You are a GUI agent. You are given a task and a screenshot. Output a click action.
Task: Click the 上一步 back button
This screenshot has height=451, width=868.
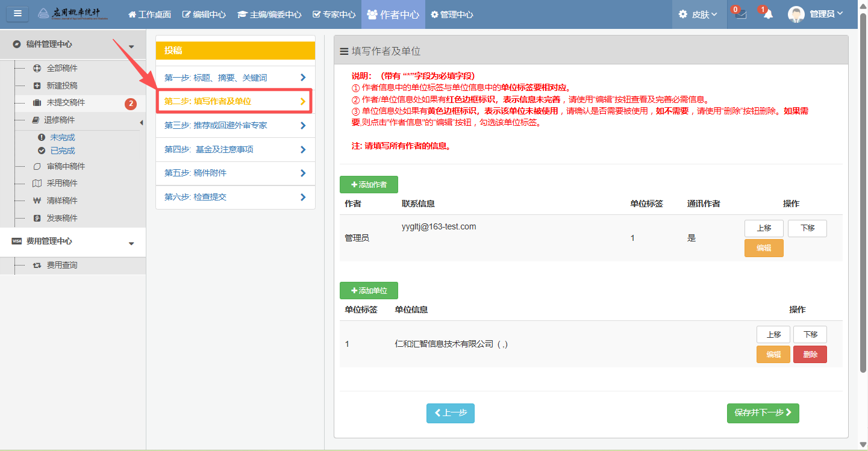450,413
